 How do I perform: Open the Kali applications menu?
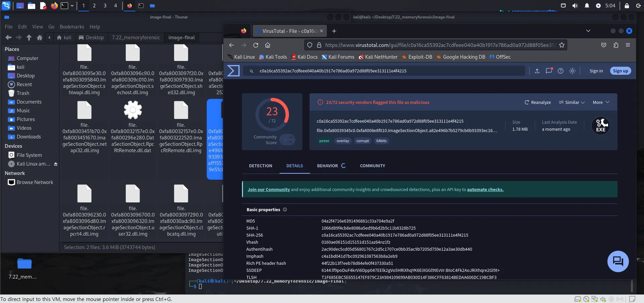[x=6, y=5]
